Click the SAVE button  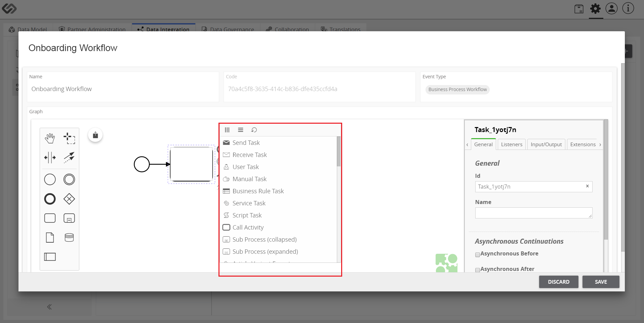[x=601, y=282]
